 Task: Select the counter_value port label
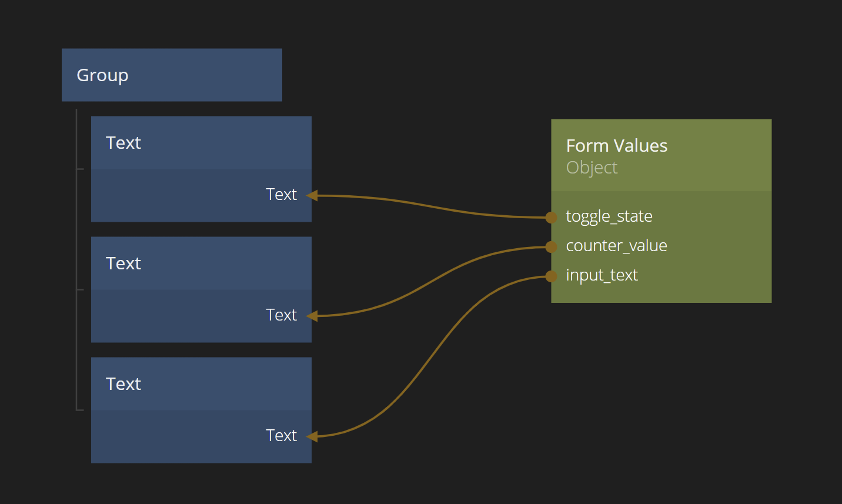pyautogui.click(x=616, y=246)
